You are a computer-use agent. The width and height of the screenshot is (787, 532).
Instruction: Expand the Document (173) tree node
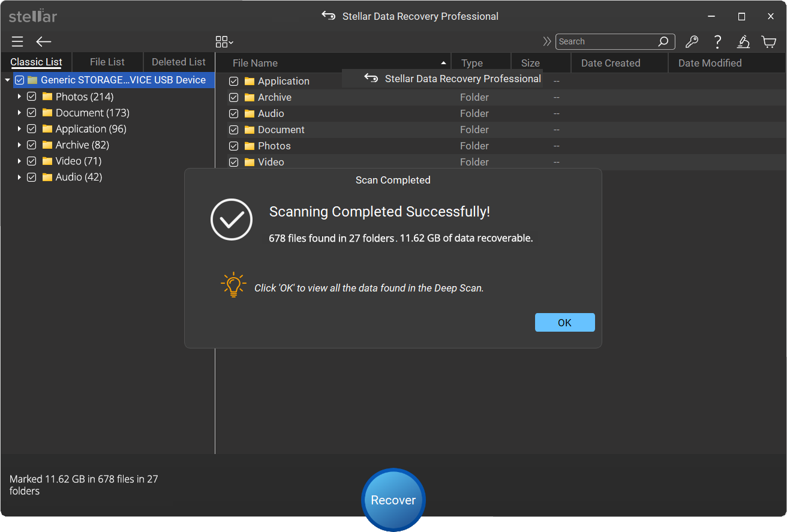19,113
